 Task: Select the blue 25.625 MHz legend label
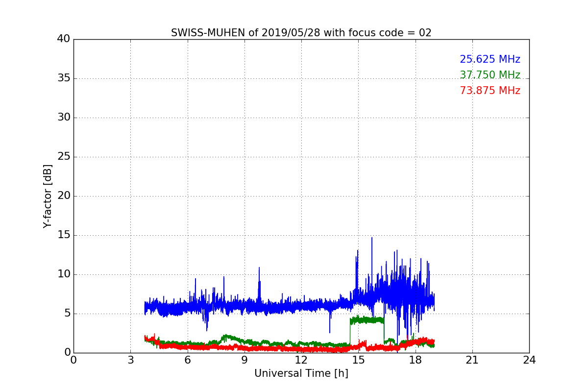490,59
